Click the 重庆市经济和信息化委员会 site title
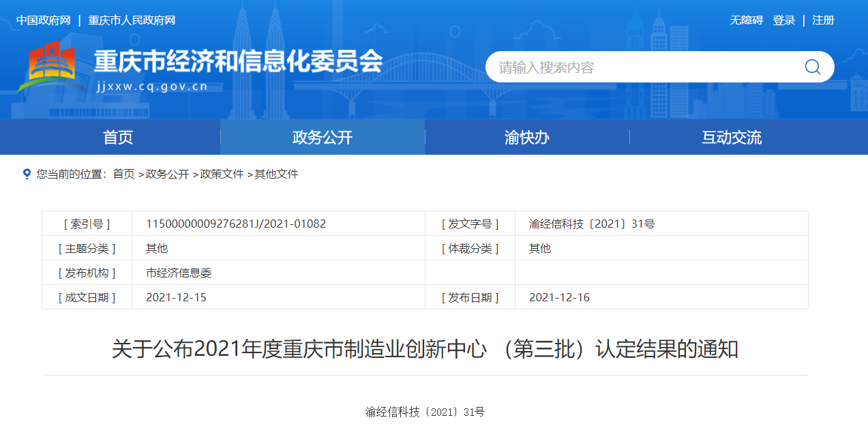The height and width of the screenshot is (439, 868). (x=238, y=62)
